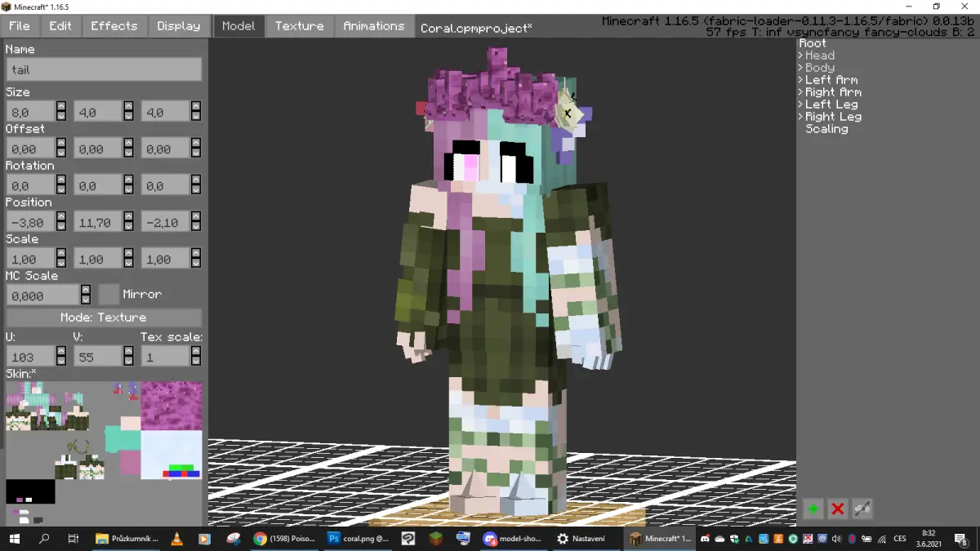Open the taskbar search icon
980x551 pixels.
[x=44, y=539]
